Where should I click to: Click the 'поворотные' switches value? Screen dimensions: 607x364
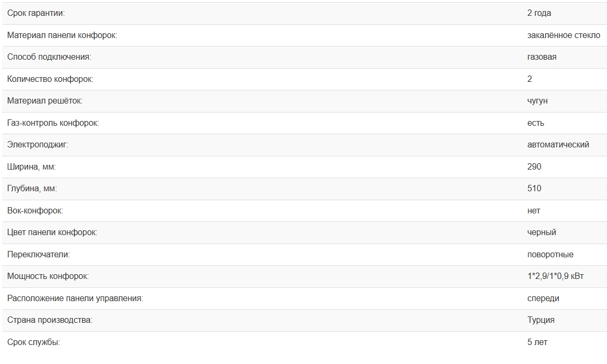tap(550, 255)
